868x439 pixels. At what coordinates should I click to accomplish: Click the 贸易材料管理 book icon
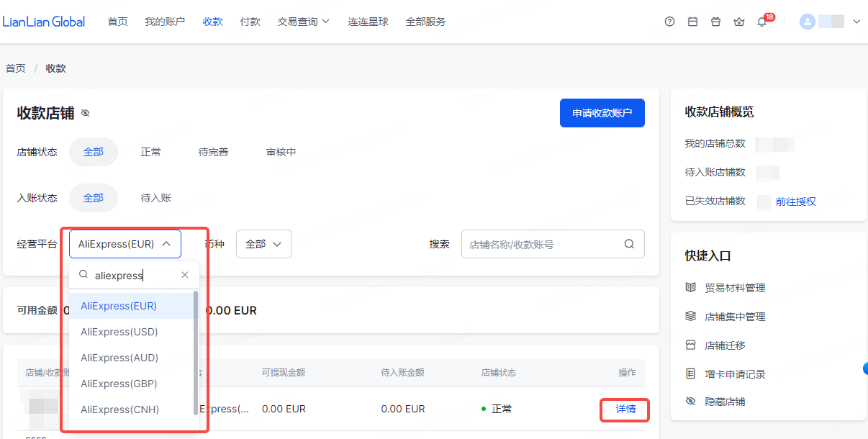tap(691, 288)
